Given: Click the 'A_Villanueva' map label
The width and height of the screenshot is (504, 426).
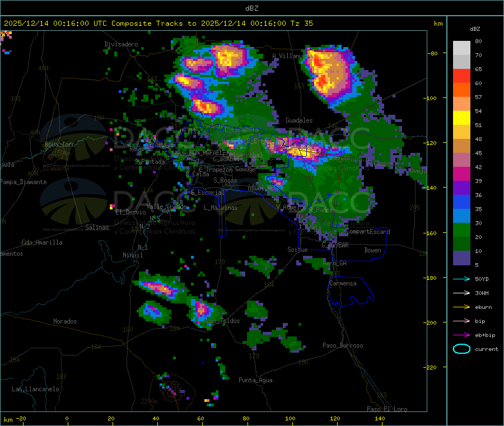Looking at the screenshot, I should point(292,56).
